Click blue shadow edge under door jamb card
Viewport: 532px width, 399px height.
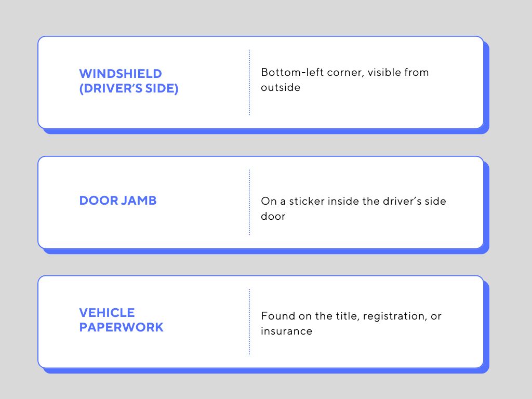(x=264, y=251)
